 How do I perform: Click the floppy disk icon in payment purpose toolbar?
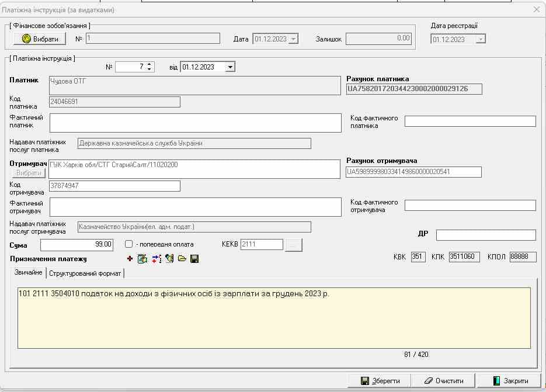194,259
